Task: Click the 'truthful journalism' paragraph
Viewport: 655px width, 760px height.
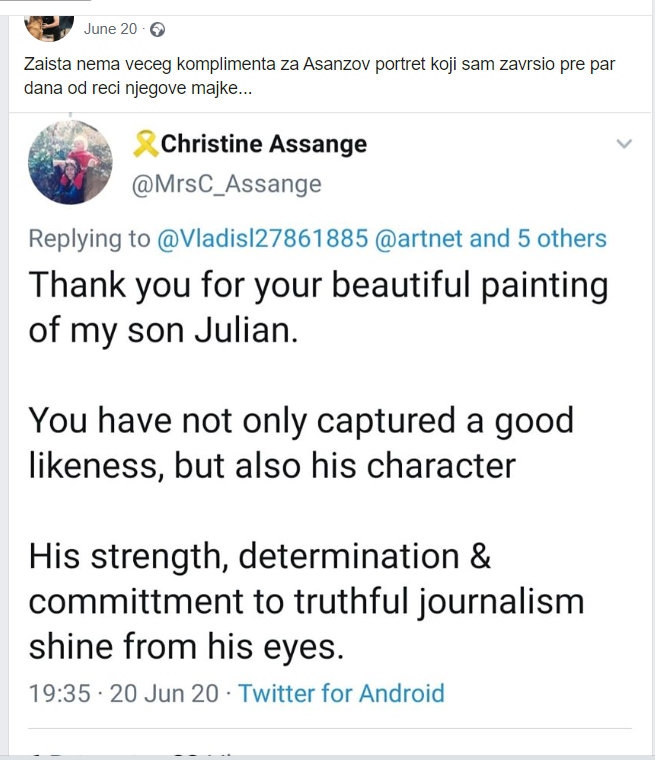Action: pos(305,602)
